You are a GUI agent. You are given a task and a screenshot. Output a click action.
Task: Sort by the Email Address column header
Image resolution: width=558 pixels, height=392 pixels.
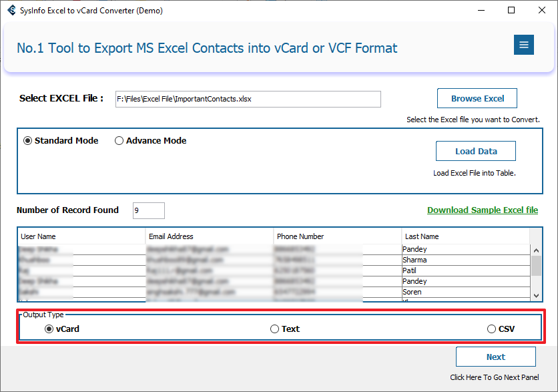click(210, 236)
